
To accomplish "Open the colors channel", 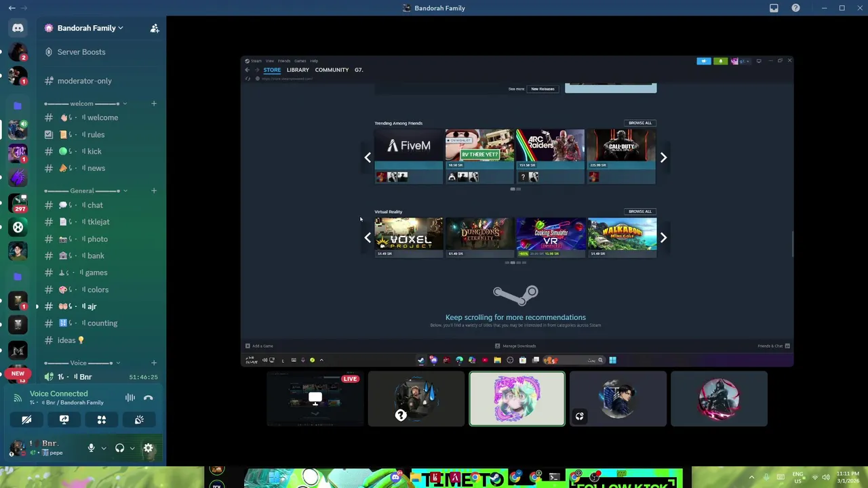I will [x=102, y=289].
